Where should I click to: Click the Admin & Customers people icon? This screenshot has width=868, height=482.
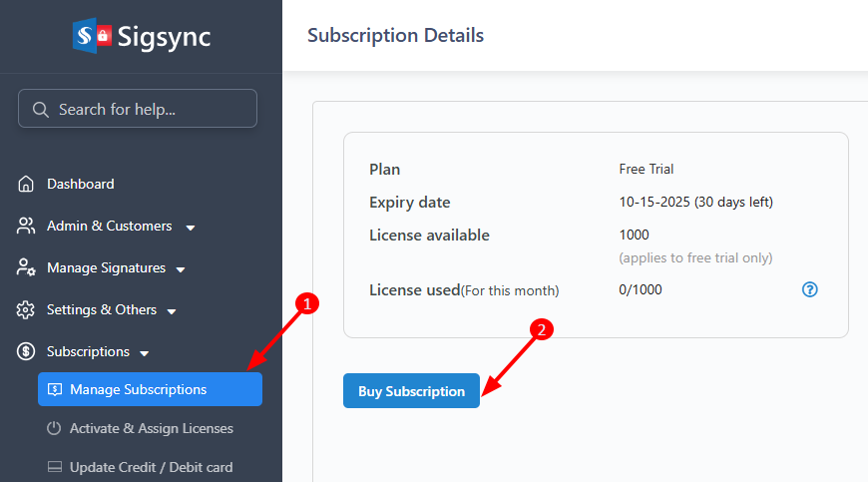(x=26, y=226)
